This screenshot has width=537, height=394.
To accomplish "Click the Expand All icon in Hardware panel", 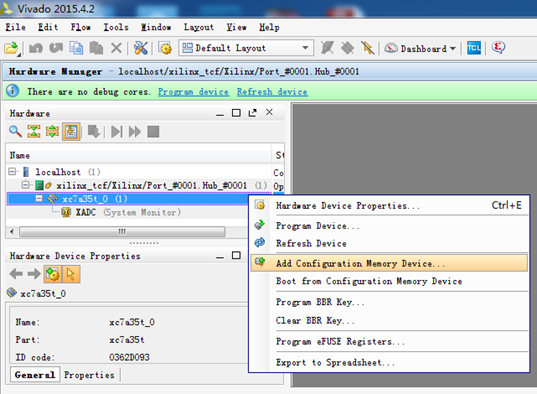I will coord(52,131).
